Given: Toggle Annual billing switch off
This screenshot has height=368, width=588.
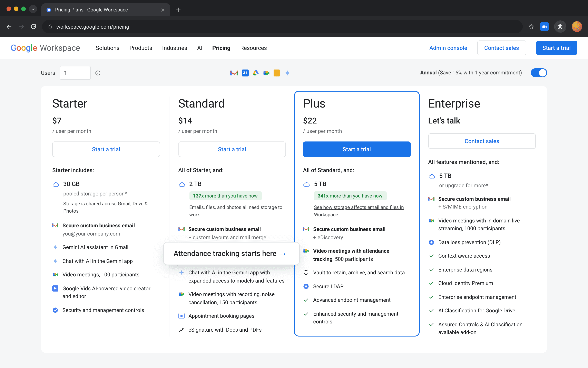Looking at the screenshot, I should [539, 73].
